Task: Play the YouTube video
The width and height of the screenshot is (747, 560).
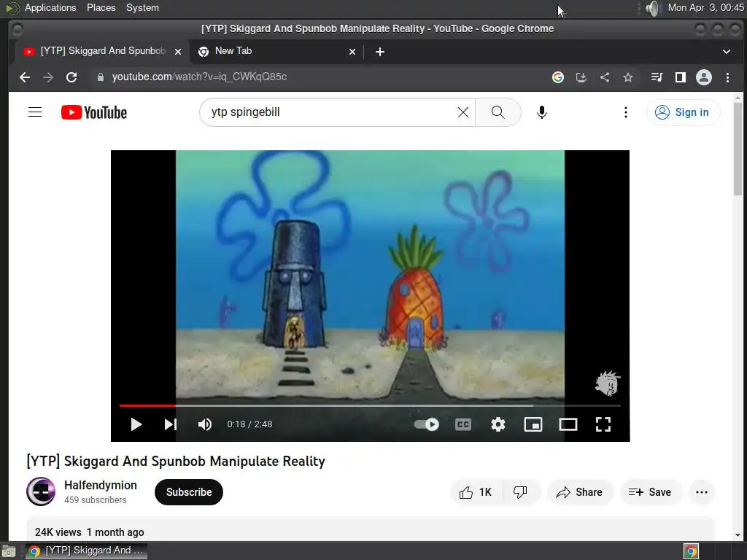Action: click(136, 424)
